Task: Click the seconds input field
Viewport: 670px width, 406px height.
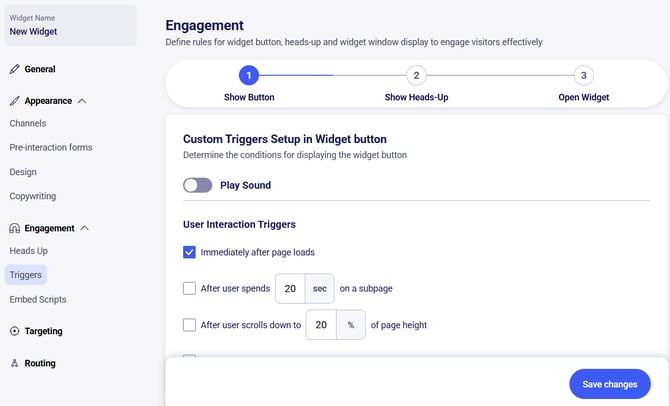Action: pos(289,288)
